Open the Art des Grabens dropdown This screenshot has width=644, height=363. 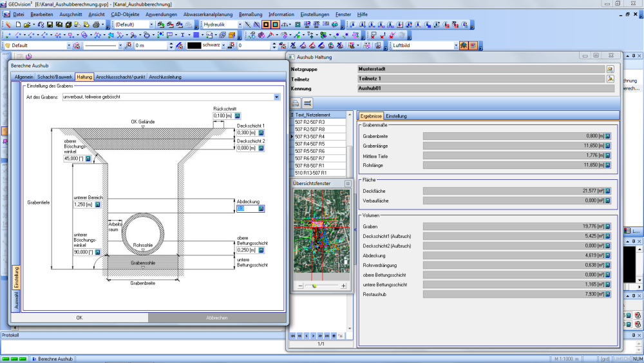coord(277,97)
